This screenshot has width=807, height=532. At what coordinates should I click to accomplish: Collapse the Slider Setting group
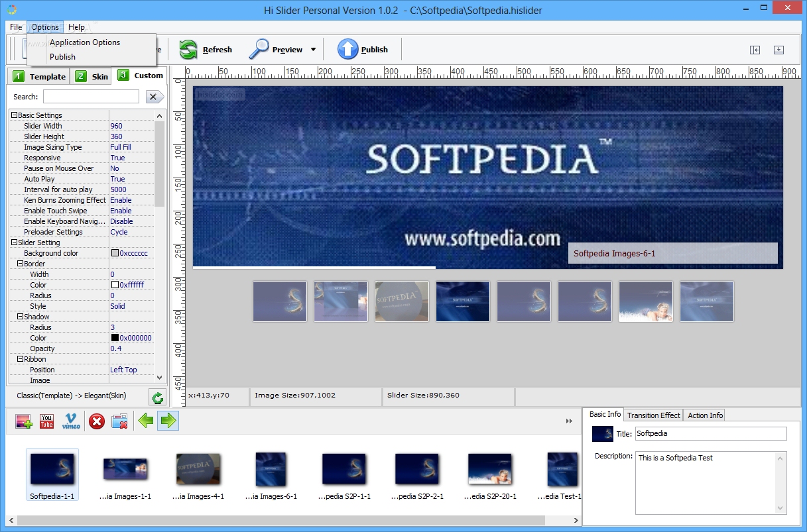[14, 242]
